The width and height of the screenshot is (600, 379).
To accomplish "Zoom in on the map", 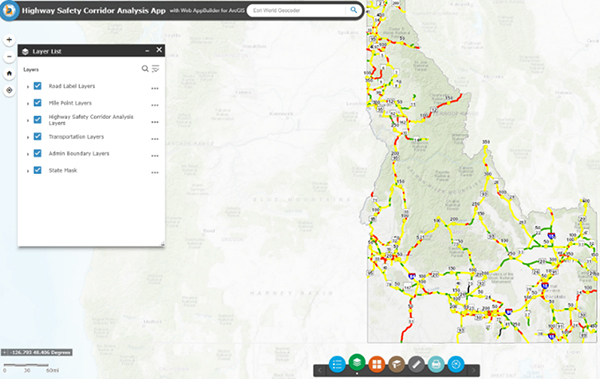I will 10,39.
